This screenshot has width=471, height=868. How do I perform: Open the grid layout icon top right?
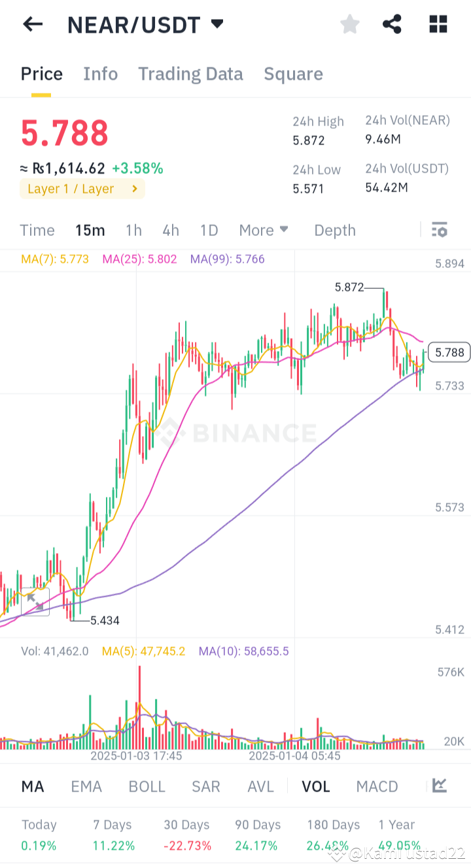[x=436, y=24]
